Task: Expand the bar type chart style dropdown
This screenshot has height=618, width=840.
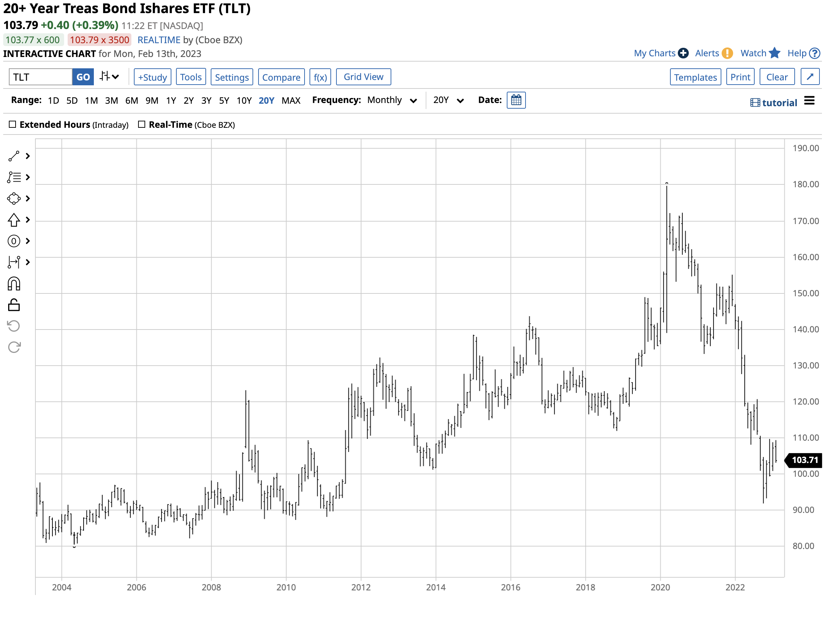Action: pyautogui.click(x=109, y=77)
